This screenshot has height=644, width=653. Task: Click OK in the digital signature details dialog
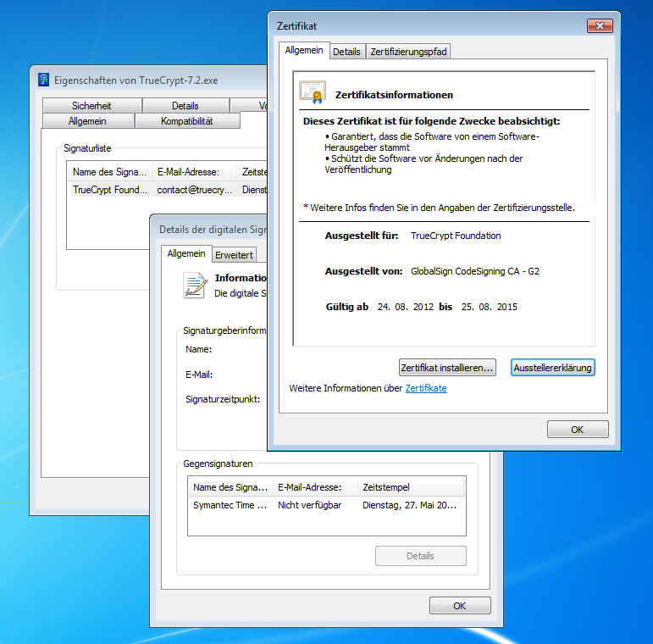(x=459, y=606)
